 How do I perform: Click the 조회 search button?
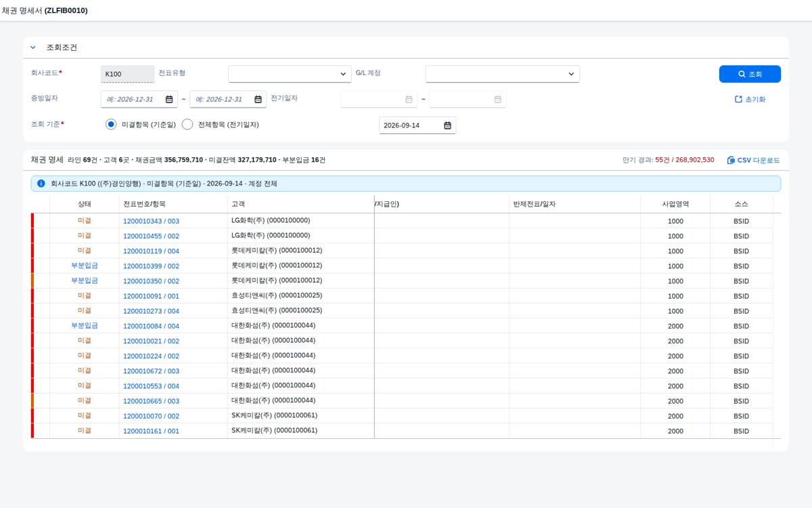click(750, 74)
